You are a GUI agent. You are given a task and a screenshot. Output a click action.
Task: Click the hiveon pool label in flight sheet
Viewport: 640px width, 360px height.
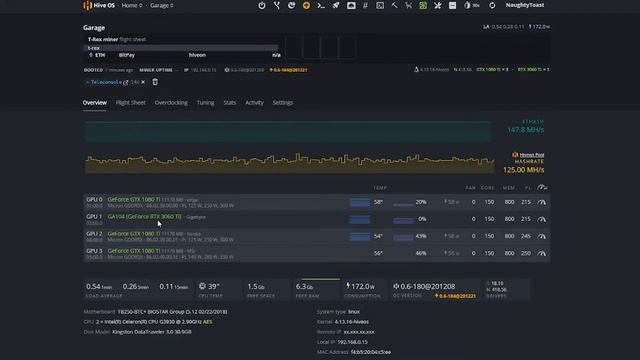[197, 55]
